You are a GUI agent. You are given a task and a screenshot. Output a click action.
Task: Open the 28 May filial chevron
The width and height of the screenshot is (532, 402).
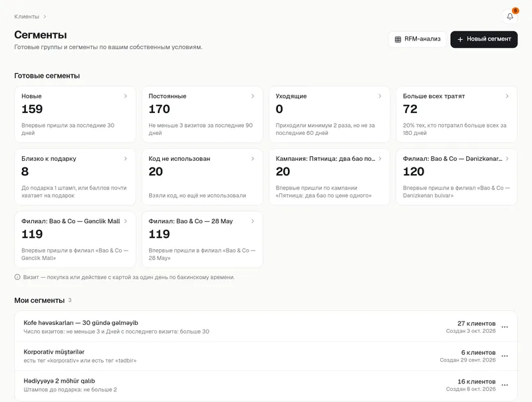tap(253, 221)
